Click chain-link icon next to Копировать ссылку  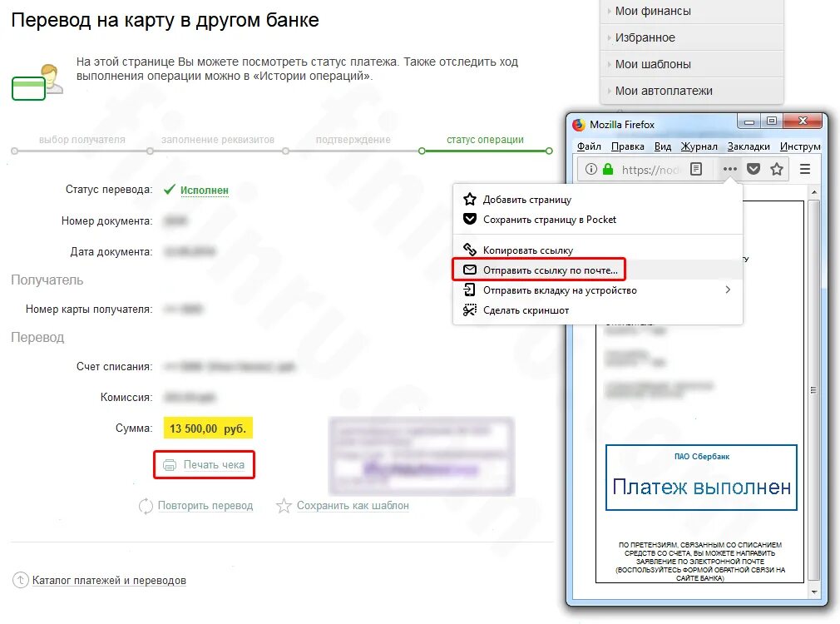click(x=470, y=250)
